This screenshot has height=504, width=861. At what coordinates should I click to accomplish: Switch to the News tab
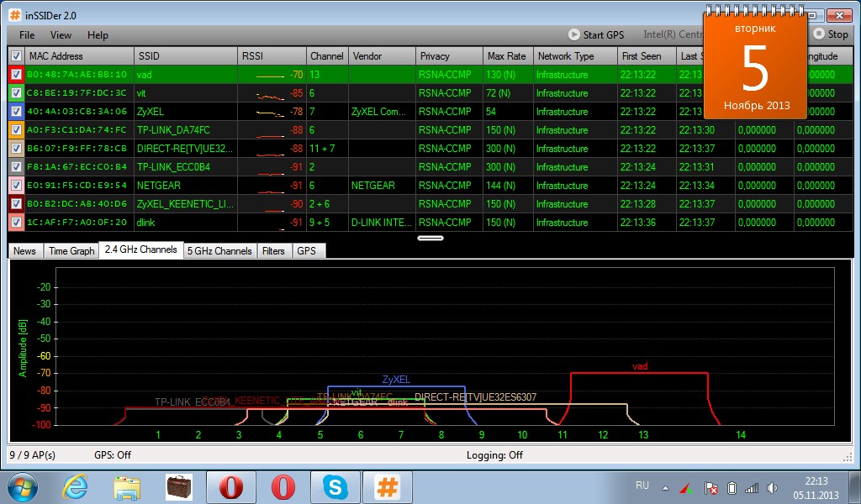click(x=24, y=250)
